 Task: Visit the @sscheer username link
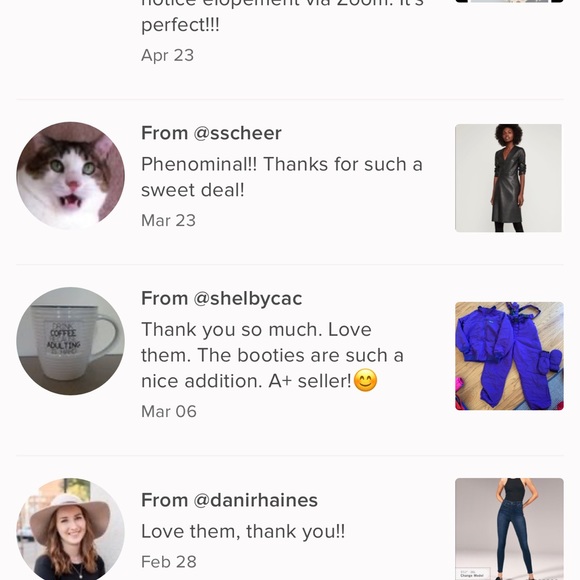(237, 133)
